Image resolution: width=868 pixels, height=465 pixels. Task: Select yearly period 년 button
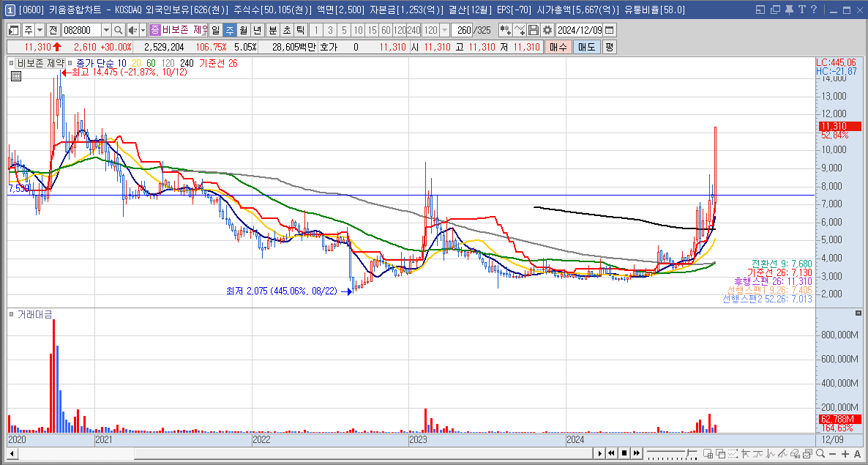pos(258,31)
